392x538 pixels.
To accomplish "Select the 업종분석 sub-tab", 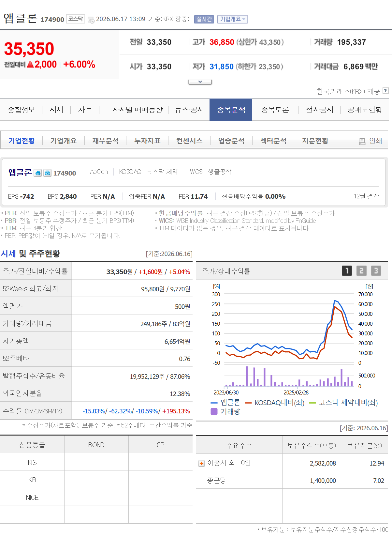I will pos(231,141).
